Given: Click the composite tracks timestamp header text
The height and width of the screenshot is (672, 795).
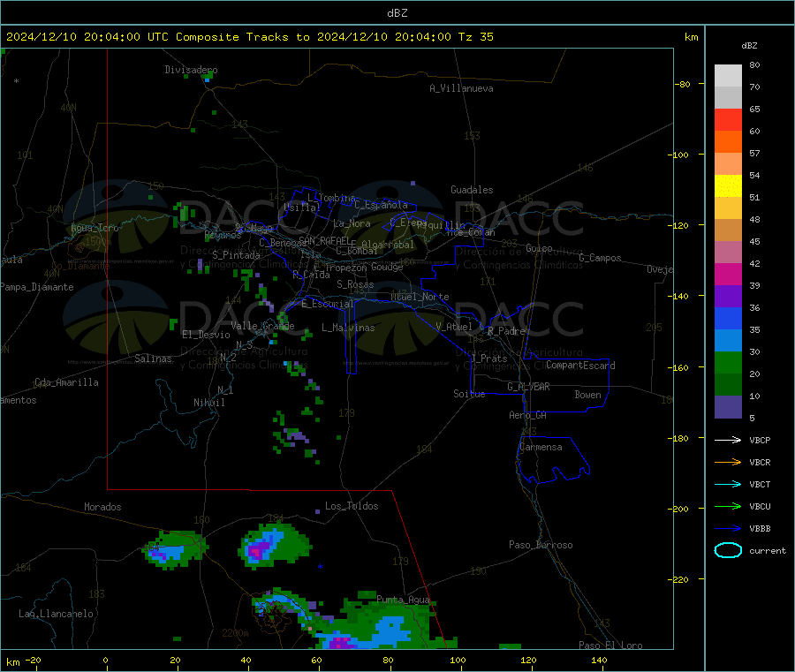Looking at the screenshot, I should click(250, 37).
